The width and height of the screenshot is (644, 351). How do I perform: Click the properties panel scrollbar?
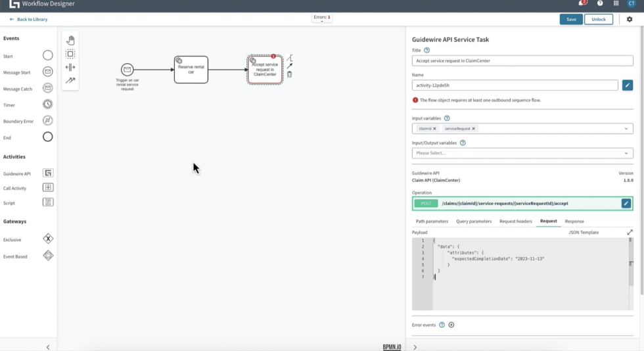coord(641,160)
